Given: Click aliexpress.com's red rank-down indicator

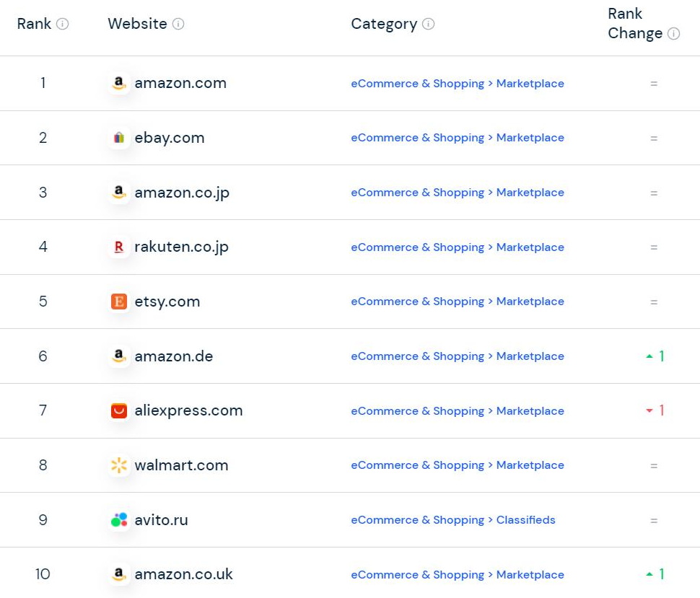Looking at the screenshot, I should (655, 411).
